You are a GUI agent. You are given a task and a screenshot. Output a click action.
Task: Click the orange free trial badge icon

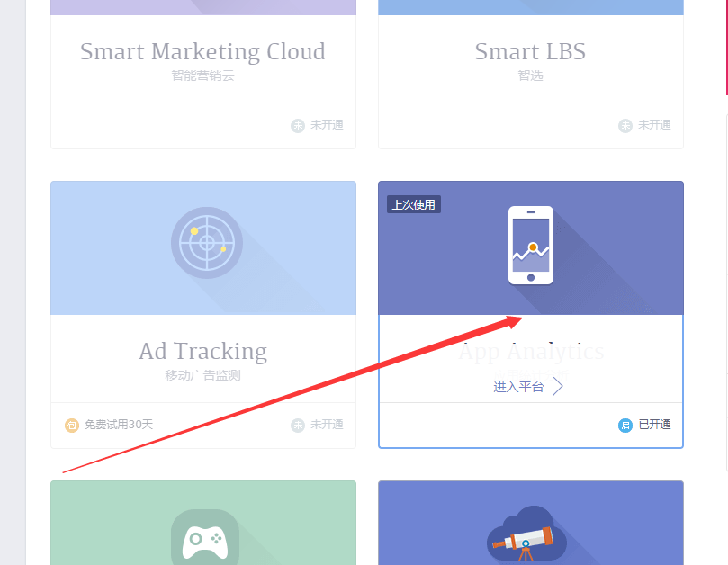[x=71, y=425]
